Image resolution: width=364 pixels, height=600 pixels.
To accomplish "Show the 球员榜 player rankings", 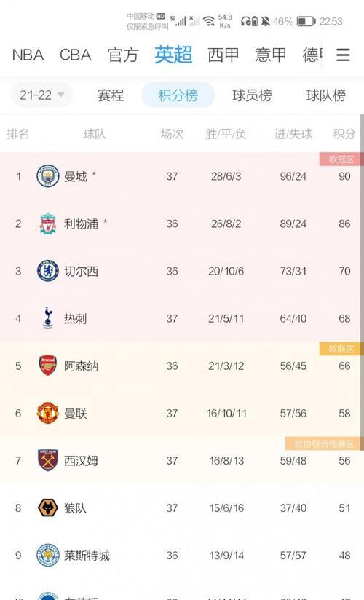I will click(252, 95).
